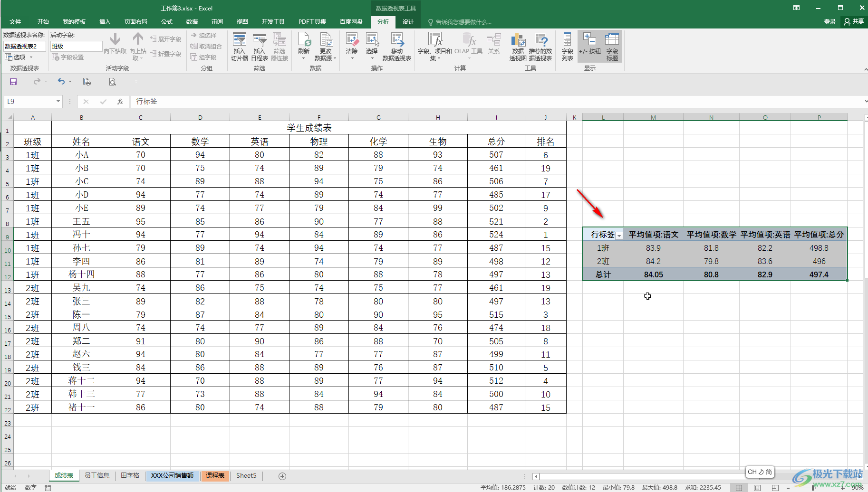868x492 pixels.
Task: Switch to Page Layout view icon
Action: pyautogui.click(x=757, y=488)
